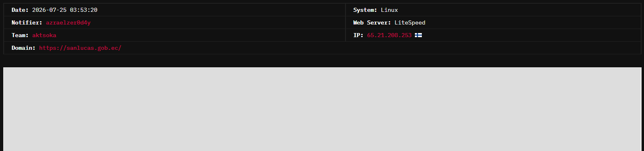Click the "Web Server:" field label
Screen dimensions: 644x151
coord(372,23)
